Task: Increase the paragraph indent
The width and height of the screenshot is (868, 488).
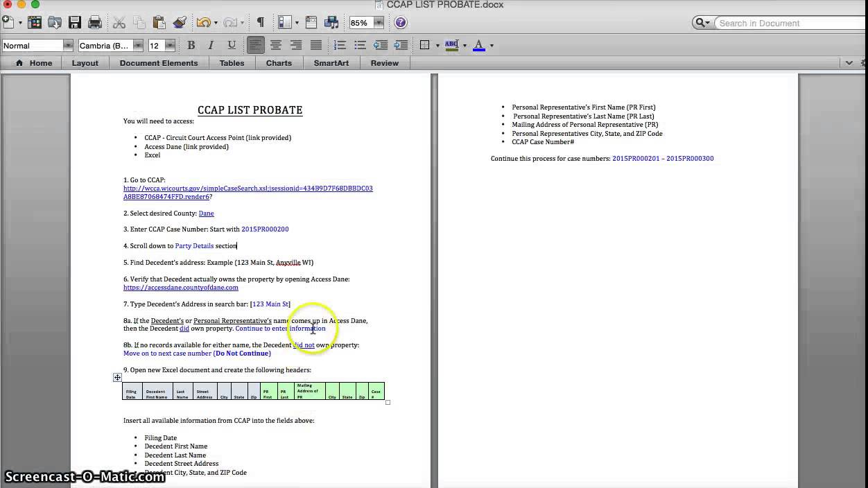Action: (401, 45)
